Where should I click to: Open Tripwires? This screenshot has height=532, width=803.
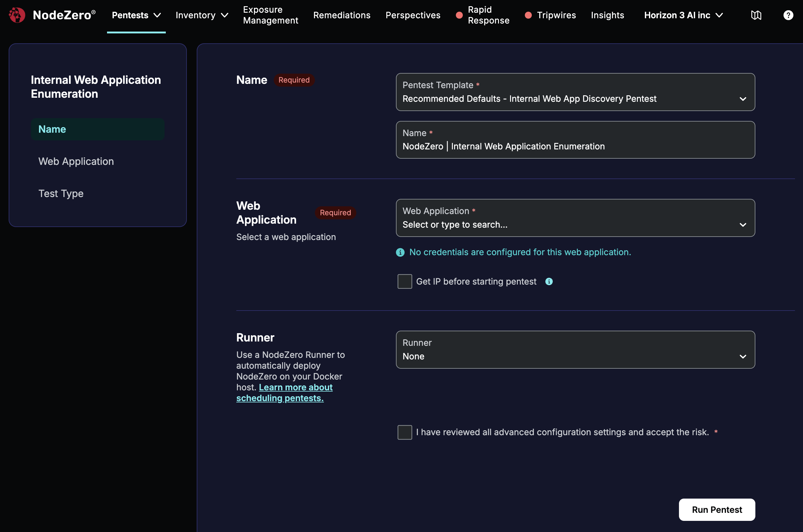tap(556, 15)
